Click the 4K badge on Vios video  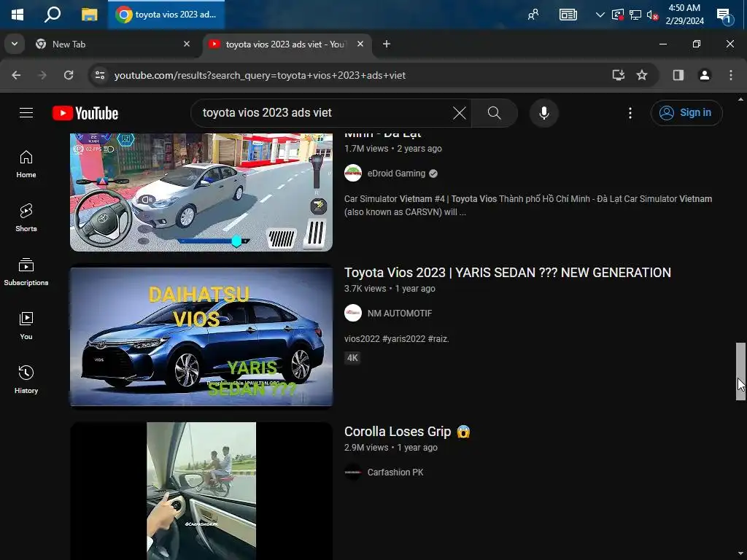point(352,357)
